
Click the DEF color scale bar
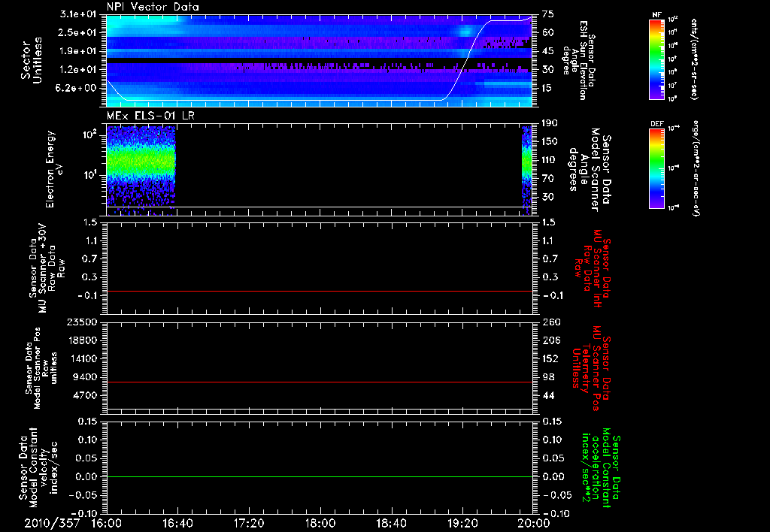[x=656, y=168]
